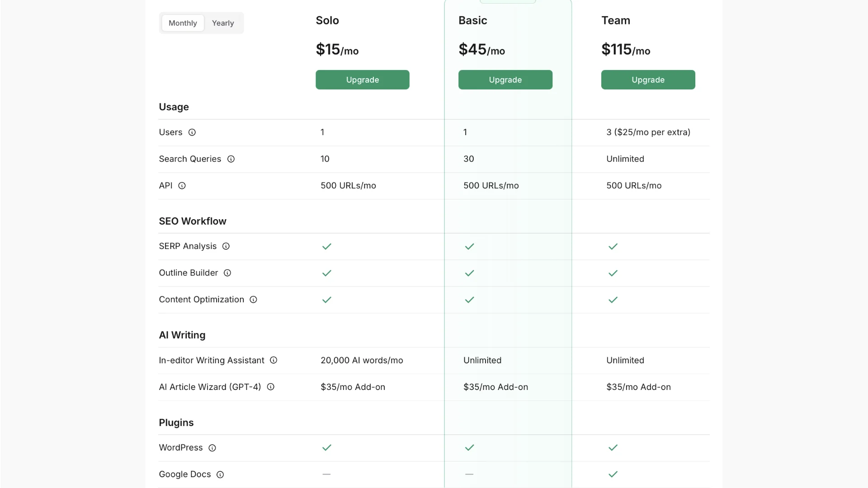
Task: Click the In-editor Writing Assistant info icon
Action: point(273,360)
